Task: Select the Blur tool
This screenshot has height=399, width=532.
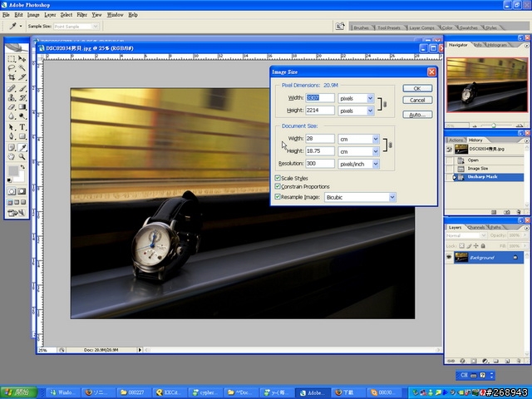Action: click(x=12, y=116)
